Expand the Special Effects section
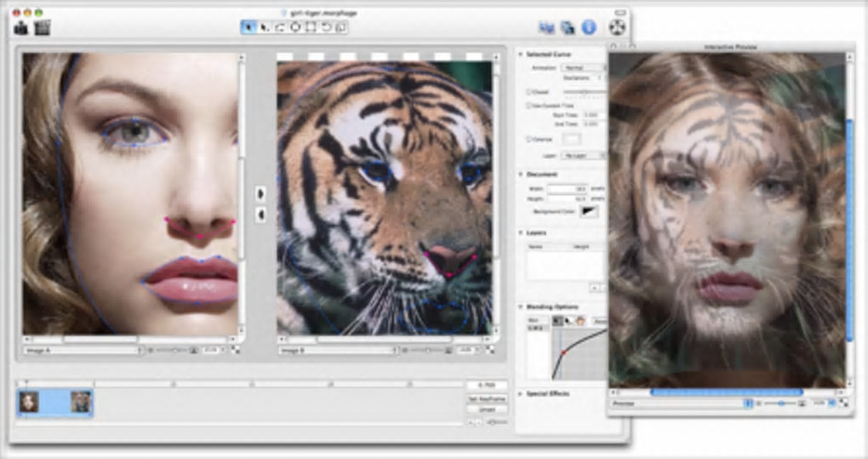Image resolution: width=868 pixels, height=459 pixels. [x=520, y=393]
